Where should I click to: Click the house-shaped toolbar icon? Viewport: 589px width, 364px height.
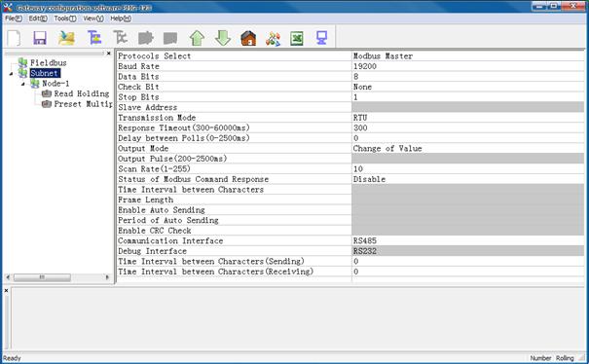pos(248,38)
